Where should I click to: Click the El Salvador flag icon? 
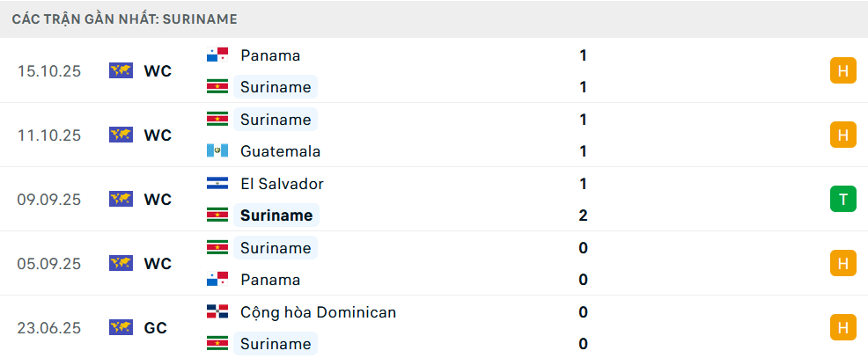[x=217, y=184]
